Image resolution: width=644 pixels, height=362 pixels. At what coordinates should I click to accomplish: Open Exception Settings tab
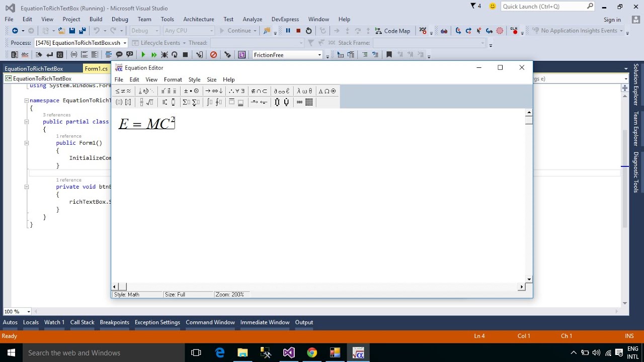157,322
